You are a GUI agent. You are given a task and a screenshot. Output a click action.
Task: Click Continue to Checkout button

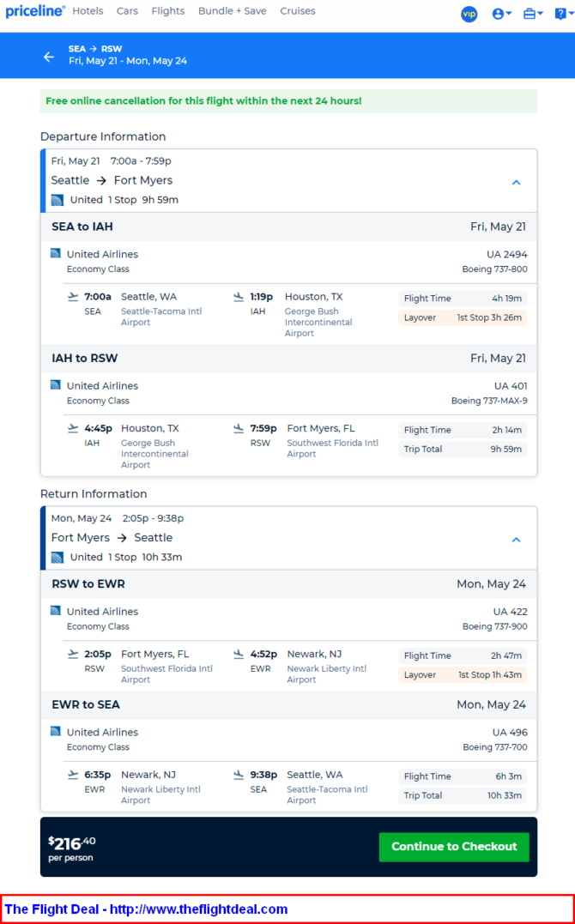454,846
